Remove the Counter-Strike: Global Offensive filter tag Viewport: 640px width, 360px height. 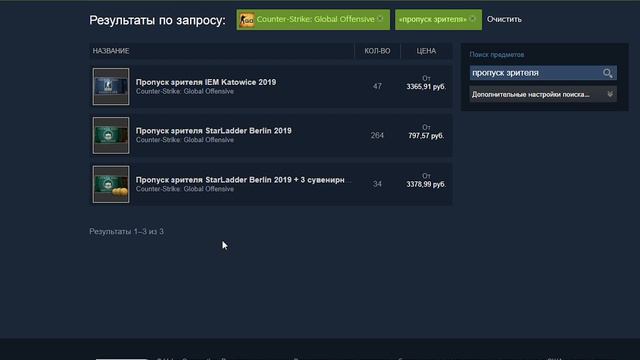[380, 19]
